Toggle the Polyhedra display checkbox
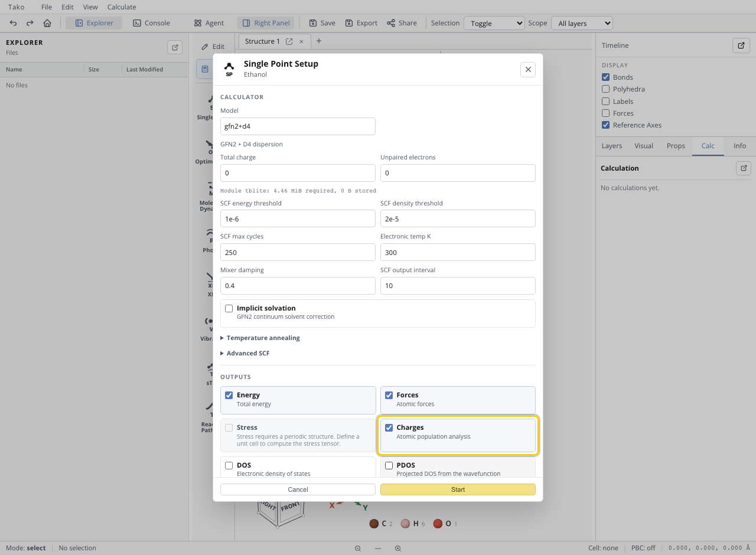Screen dimensions: 756x555 coord(605,89)
